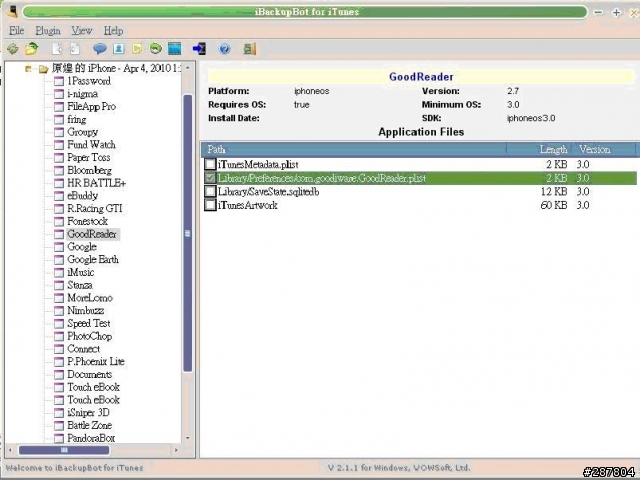
Task: Select Battle Zone in the tree
Action: pos(89,425)
